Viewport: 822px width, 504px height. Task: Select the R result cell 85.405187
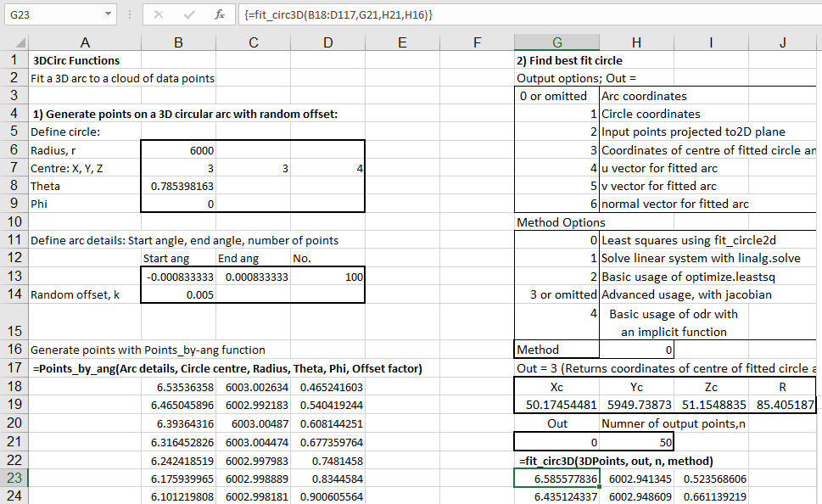point(783,405)
